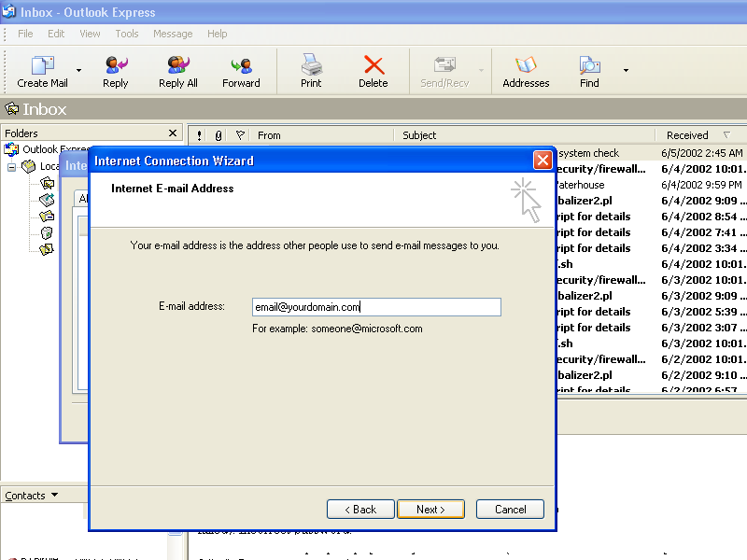Click the Back button in wizard
Image resolution: width=747 pixels, height=560 pixels.
(360, 510)
